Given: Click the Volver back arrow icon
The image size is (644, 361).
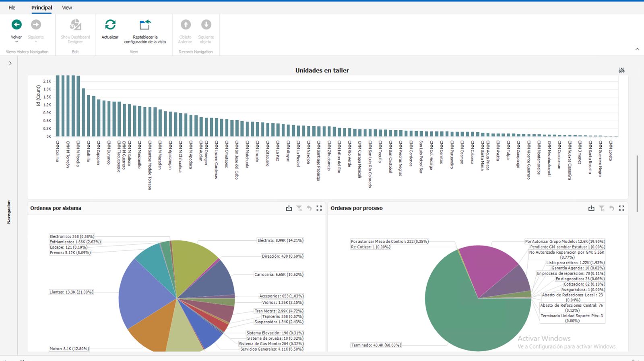Looking at the screenshot, I should point(17,25).
